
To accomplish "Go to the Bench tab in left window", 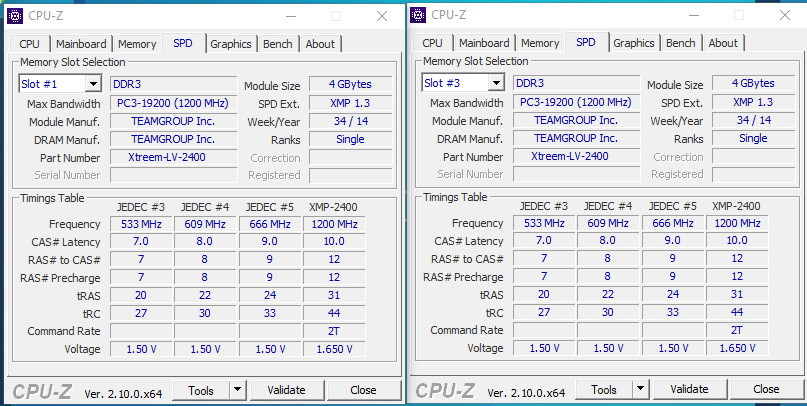I will point(278,44).
